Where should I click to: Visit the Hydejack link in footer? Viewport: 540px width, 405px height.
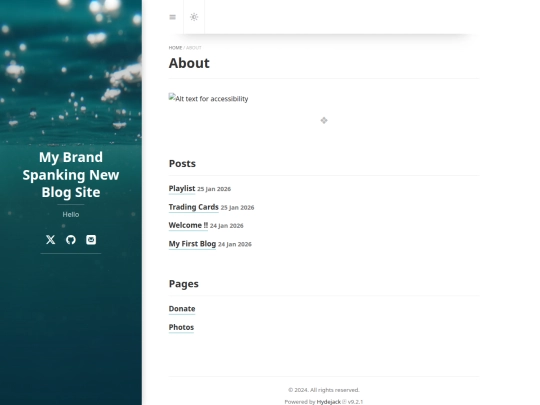[x=329, y=402]
